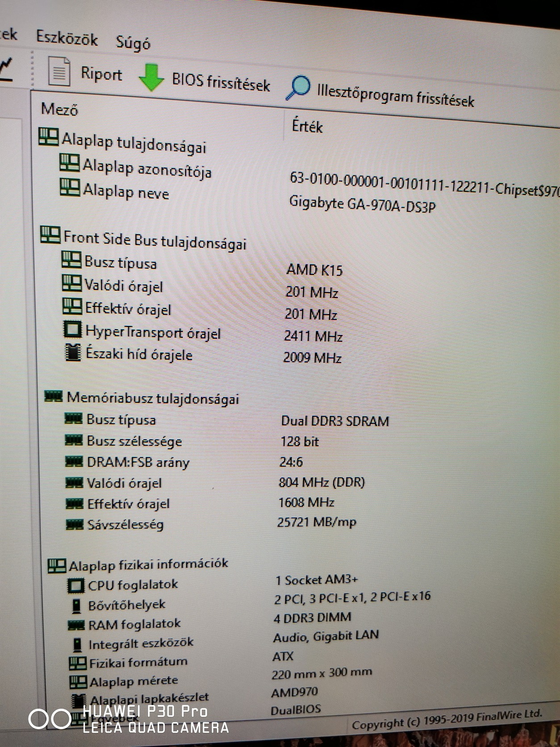This screenshot has height=747, width=560.
Task: Click the FSB Valódi órajel row icon
Action: tap(71, 283)
